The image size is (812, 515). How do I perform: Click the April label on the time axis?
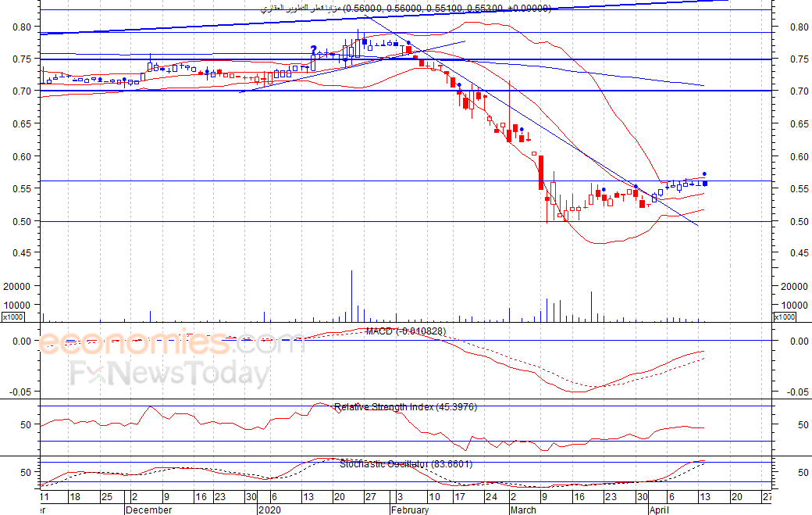pyautogui.click(x=659, y=510)
